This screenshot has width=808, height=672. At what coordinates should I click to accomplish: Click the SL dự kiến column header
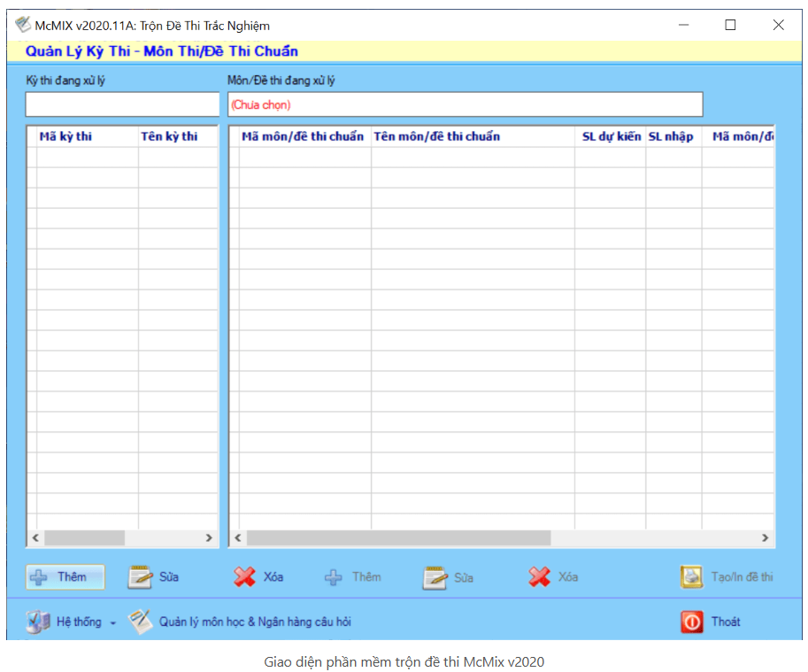[x=611, y=136]
